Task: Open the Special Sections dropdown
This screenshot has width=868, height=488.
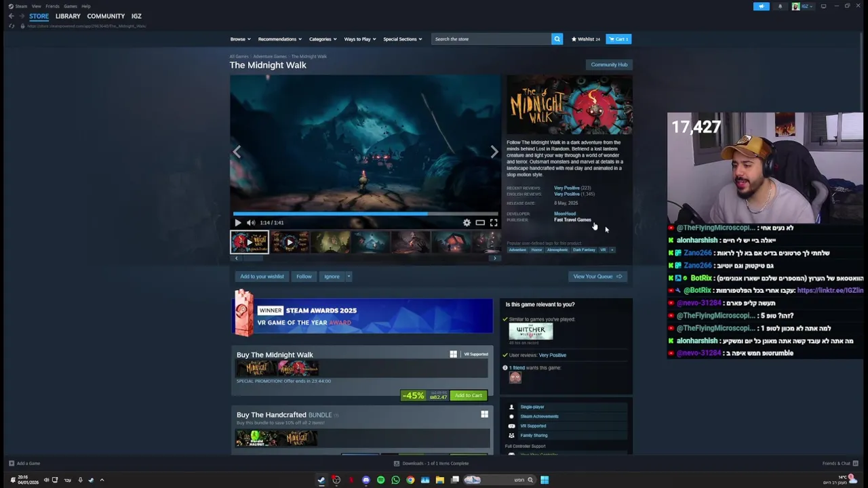Action: (x=402, y=39)
